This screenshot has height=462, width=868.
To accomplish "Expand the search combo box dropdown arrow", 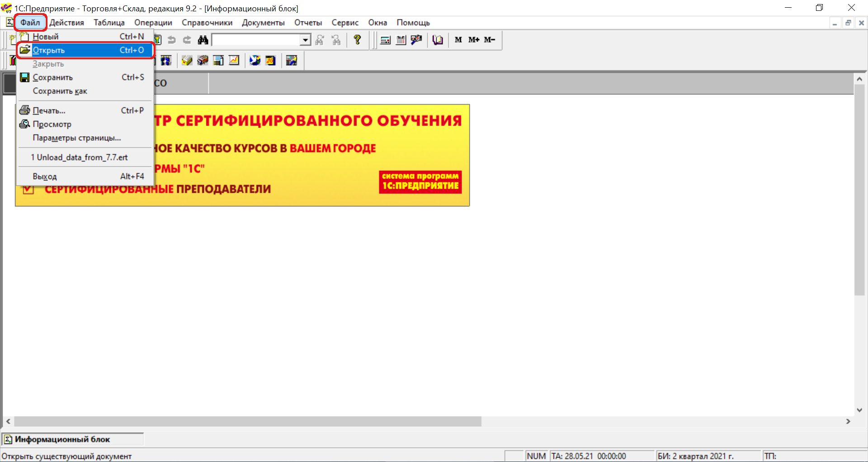I will click(306, 40).
